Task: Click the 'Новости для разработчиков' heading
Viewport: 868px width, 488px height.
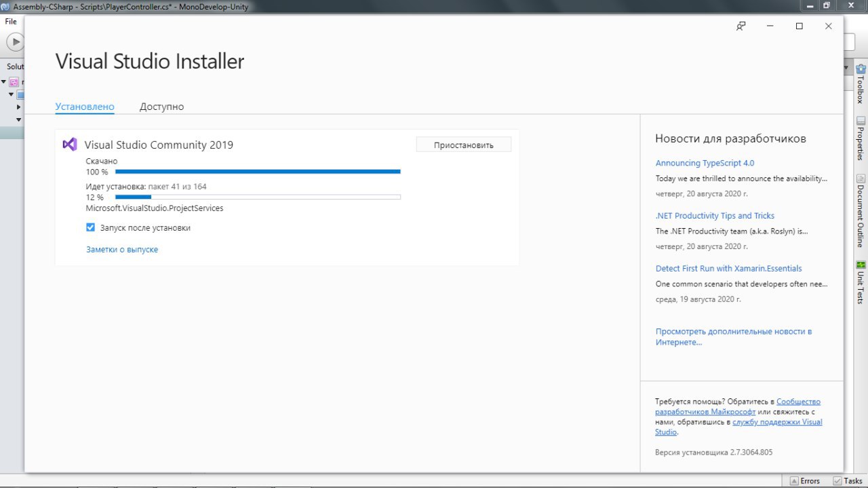Action: click(x=730, y=138)
